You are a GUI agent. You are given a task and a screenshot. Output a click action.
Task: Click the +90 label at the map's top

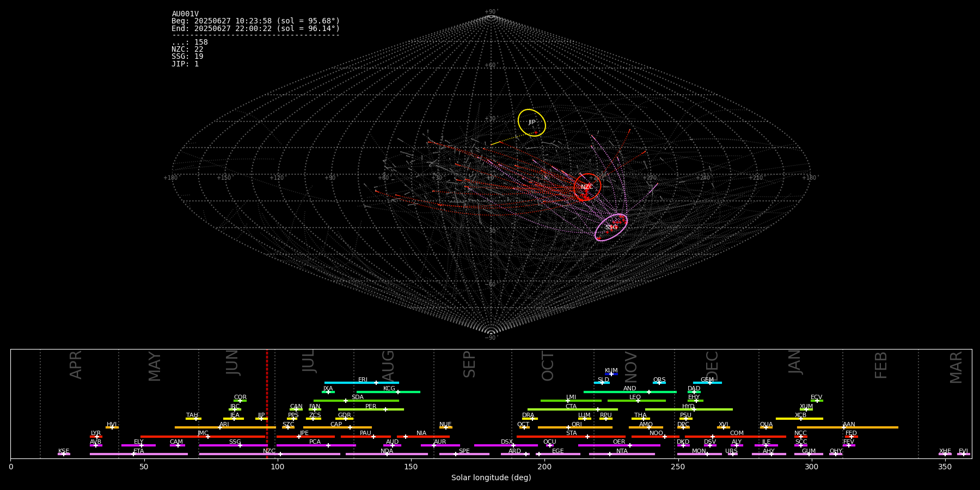click(491, 12)
